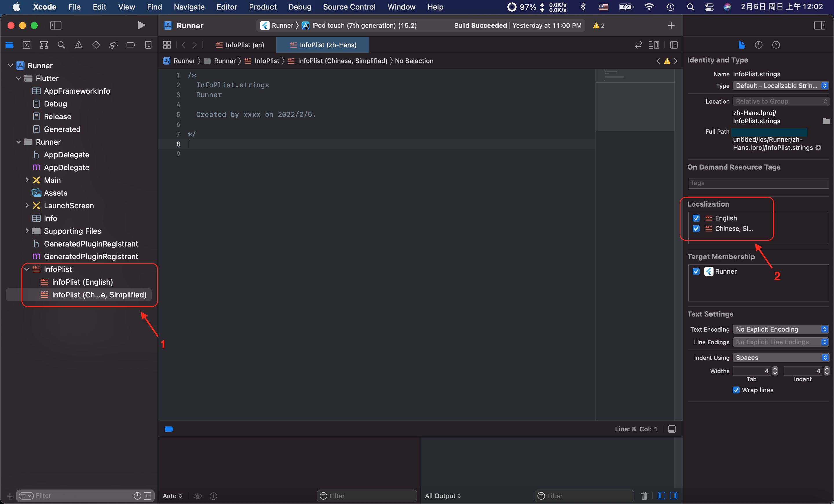Viewport: 834px width, 504px height.
Task: Select InfoPlist (English) in the navigator
Action: pyautogui.click(x=82, y=282)
